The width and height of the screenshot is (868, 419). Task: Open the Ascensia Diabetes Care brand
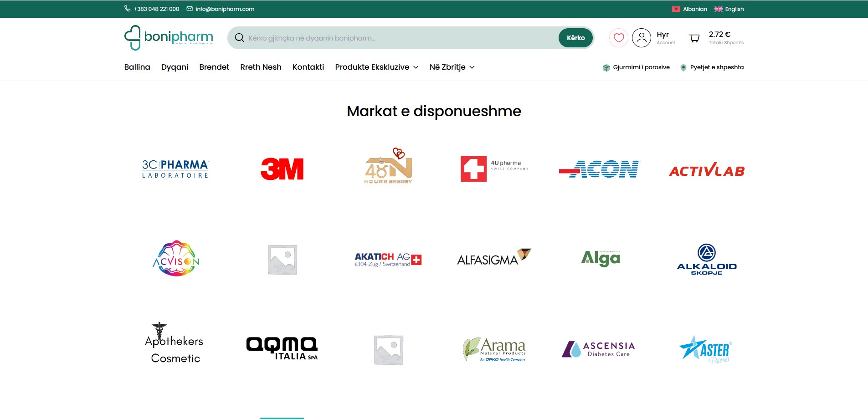pos(599,349)
